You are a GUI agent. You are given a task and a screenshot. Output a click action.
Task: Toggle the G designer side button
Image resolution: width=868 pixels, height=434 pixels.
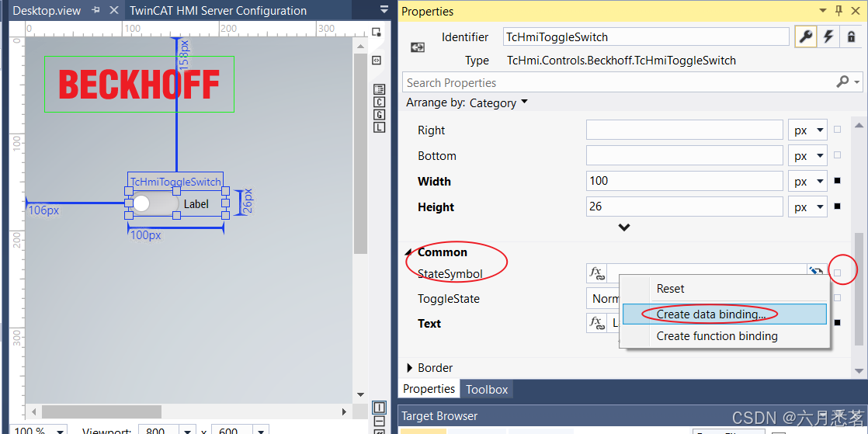coord(379,115)
